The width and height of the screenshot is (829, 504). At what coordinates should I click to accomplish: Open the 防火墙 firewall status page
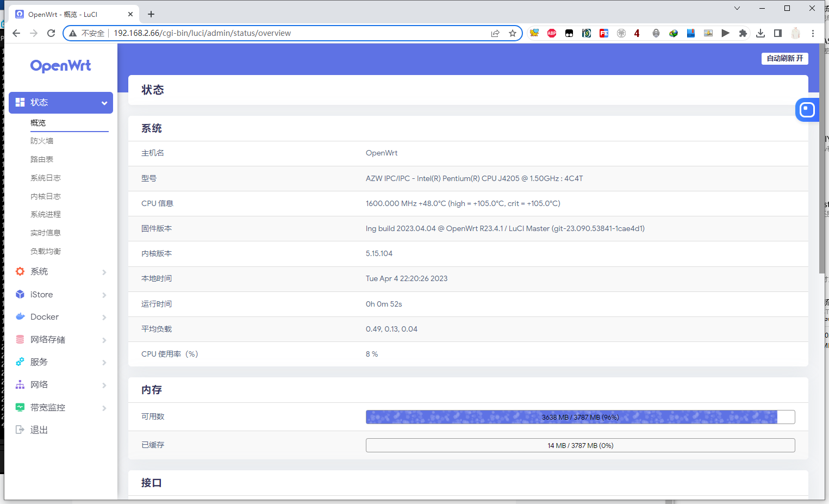tap(42, 141)
